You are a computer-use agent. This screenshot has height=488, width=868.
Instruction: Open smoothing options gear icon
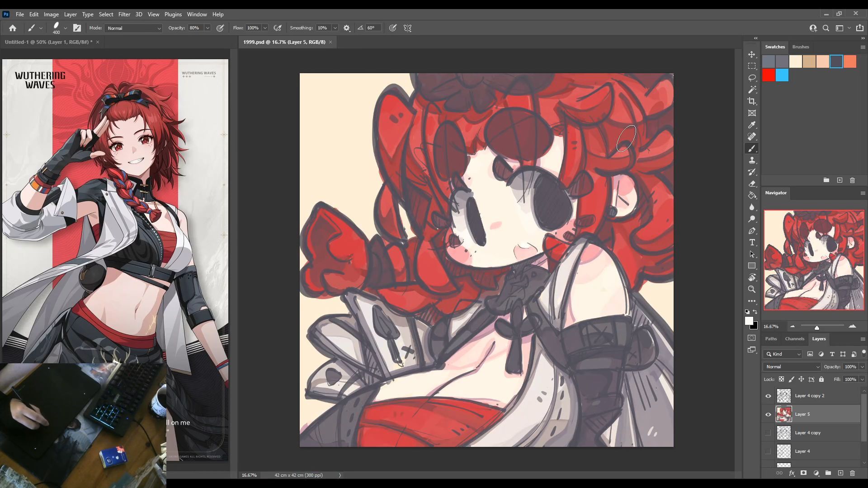pyautogui.click(x=347, y=28)
